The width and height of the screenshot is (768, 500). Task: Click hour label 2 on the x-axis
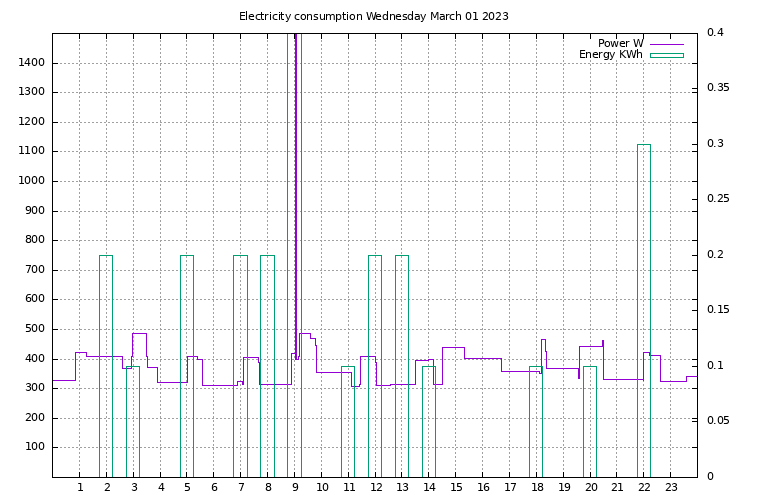click(107, 488)
